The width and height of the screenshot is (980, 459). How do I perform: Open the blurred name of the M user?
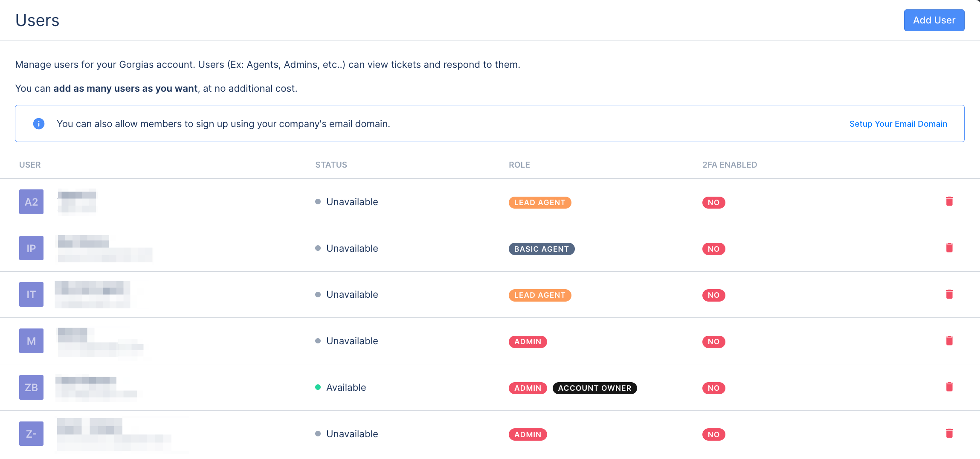pos(100,342)
